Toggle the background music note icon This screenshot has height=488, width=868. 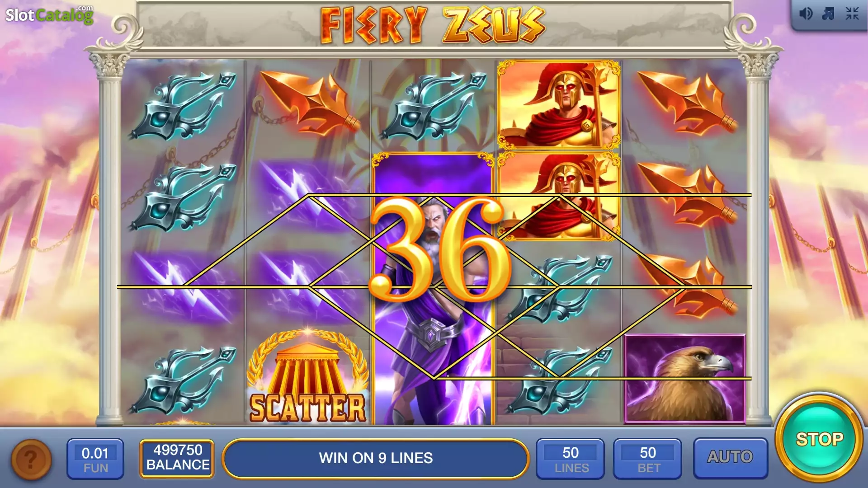(828, 14)
